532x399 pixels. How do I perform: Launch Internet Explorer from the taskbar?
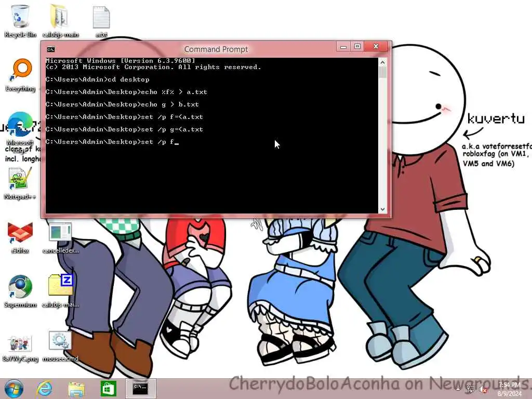pyautogui.click(x=45, y=389)
